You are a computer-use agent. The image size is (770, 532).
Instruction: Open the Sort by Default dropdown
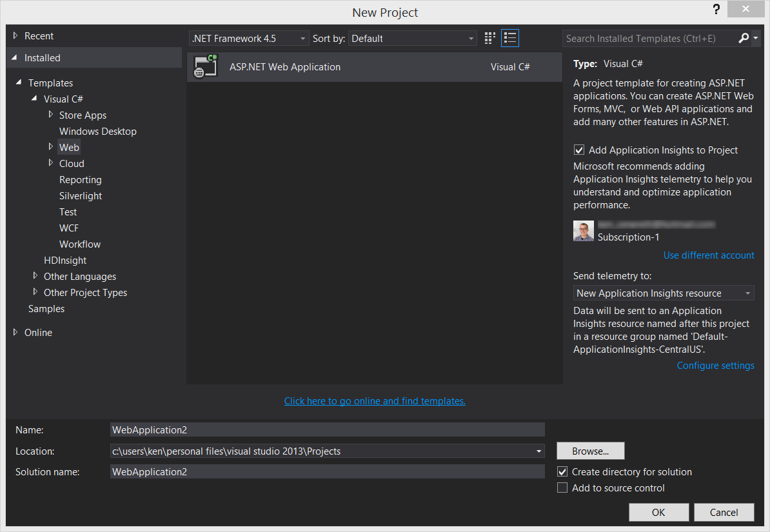[413, 38]
